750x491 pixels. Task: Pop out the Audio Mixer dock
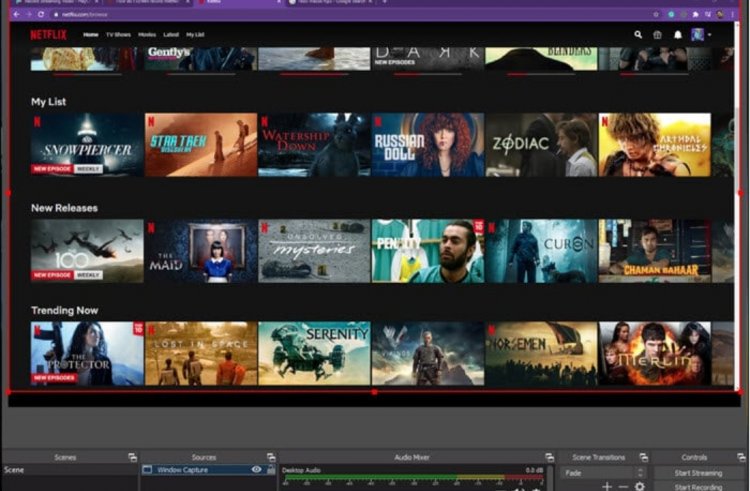click(550, 458)
